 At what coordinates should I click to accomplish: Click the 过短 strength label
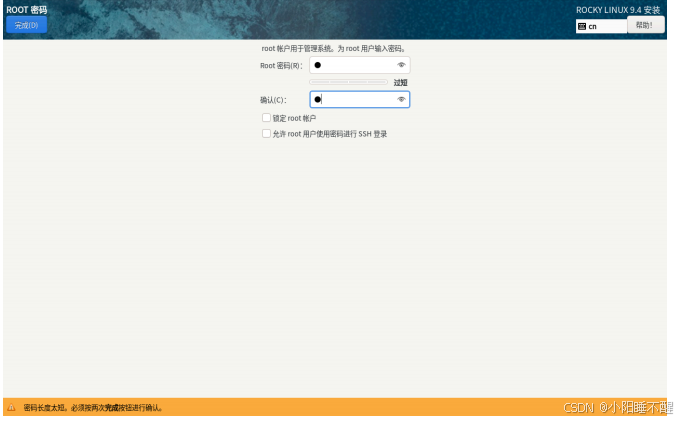400,82
